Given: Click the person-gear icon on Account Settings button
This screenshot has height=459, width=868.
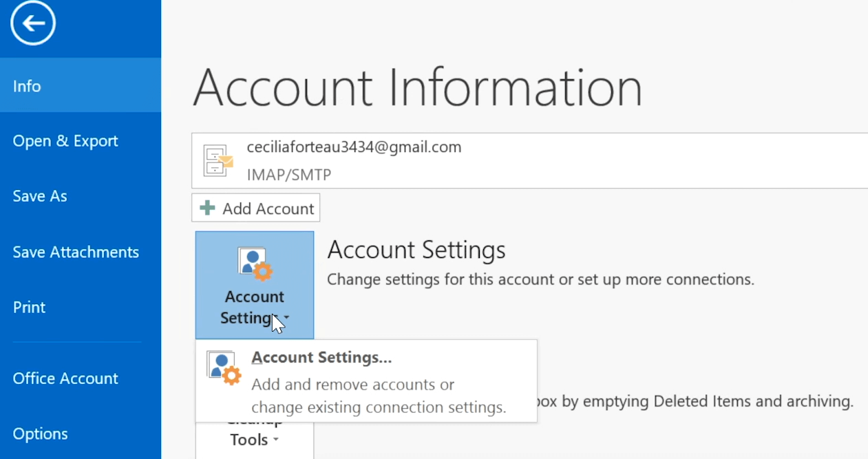Looking at the screenshot, I should tap(255, 264).
